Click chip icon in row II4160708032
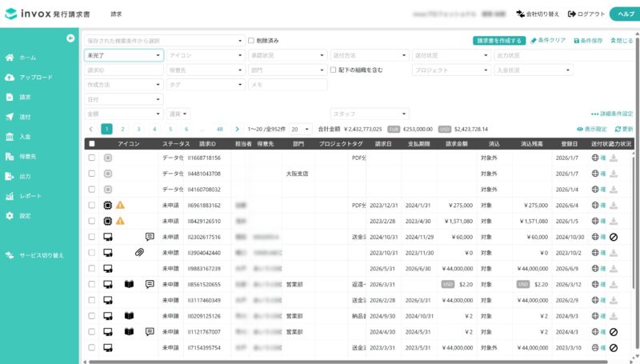Image resolution: width=640 pixels, height=364 pixels. tap(108, 190)
